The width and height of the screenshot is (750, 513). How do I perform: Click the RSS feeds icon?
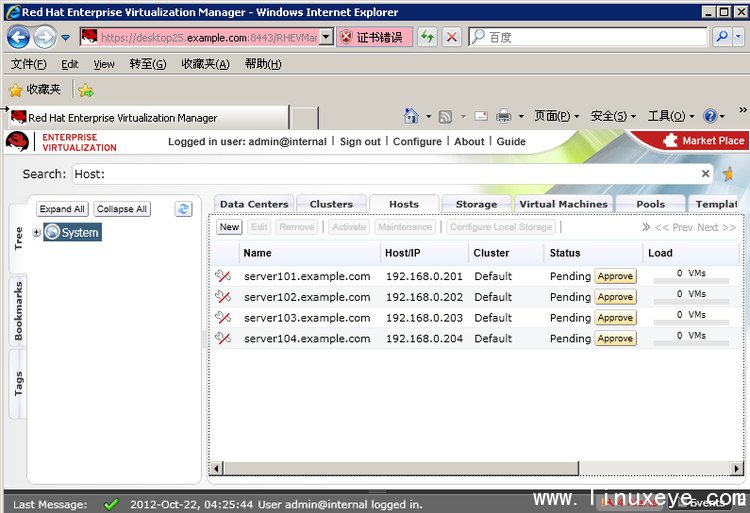(x=445, y=116)
